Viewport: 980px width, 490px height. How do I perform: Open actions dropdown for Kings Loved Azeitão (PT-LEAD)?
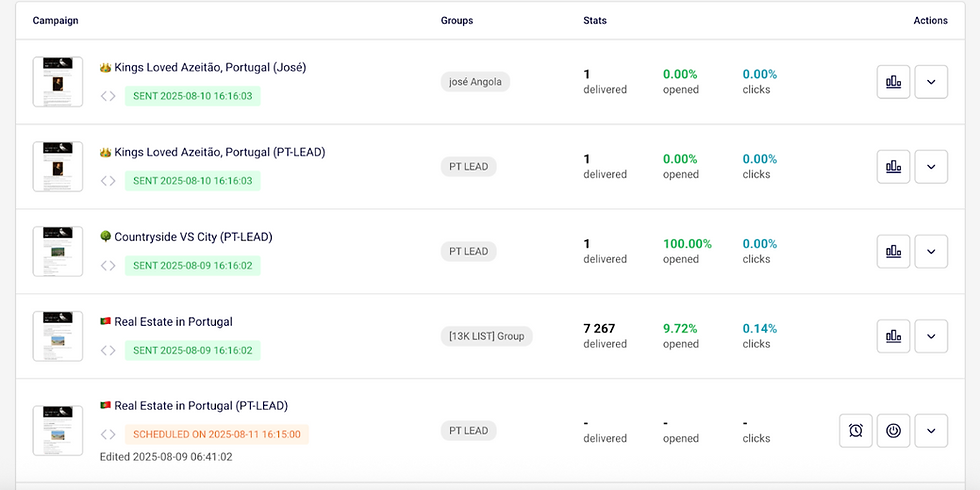click(x=931, y=167)
